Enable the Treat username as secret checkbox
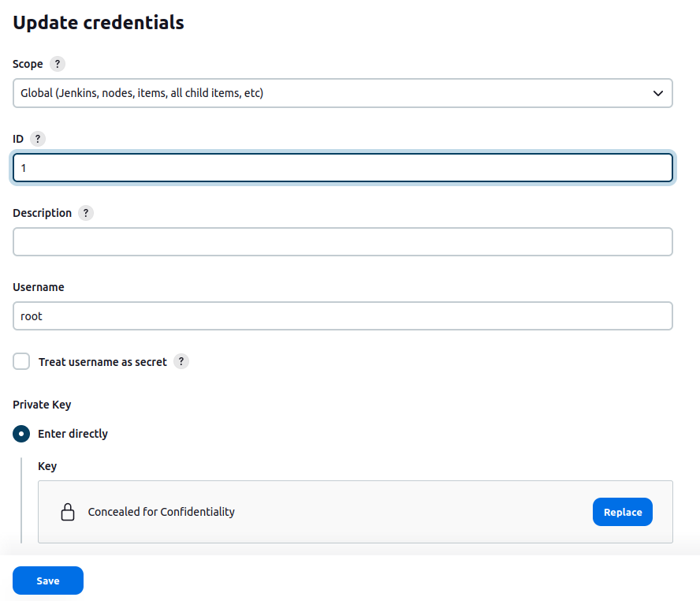Screen dimensions: 700x601 click(21, 362)
